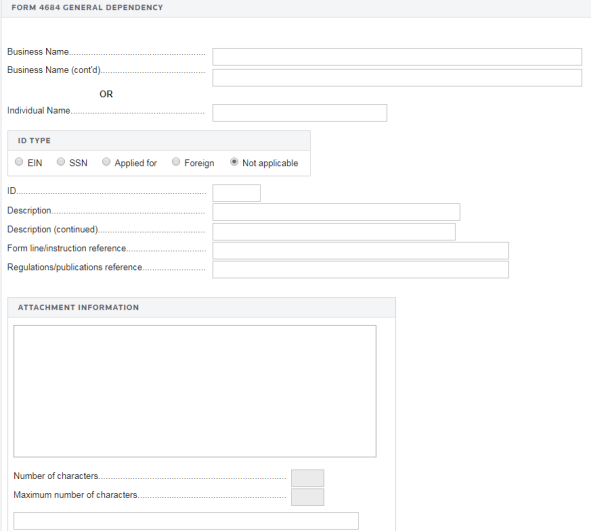
Task: Select the Not applicable radio button
Action: [x=234, y=162]
